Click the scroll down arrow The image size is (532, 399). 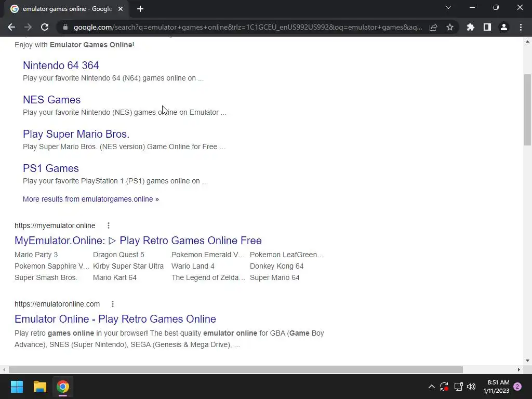[x=527, y=361]
